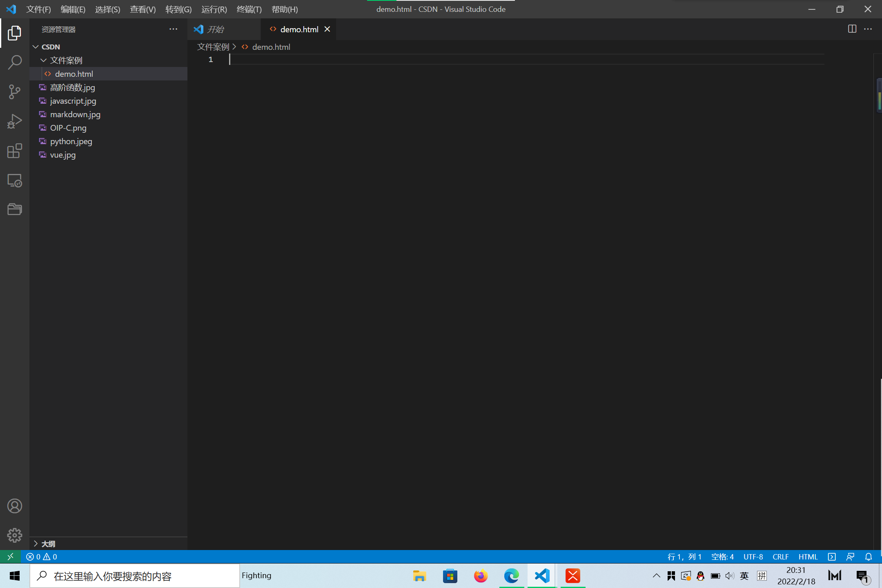Open Firefox from the taskbar

click(481, 576)
